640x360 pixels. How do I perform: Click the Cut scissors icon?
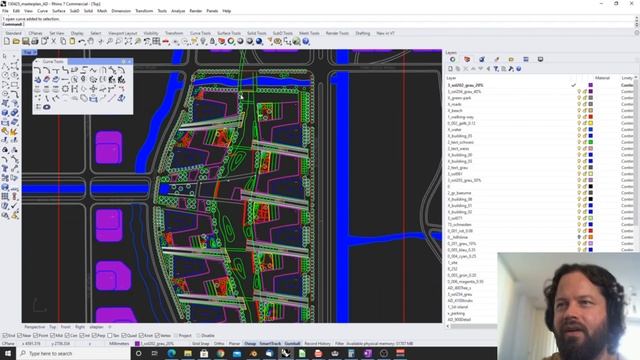click(x=53, y=41)
